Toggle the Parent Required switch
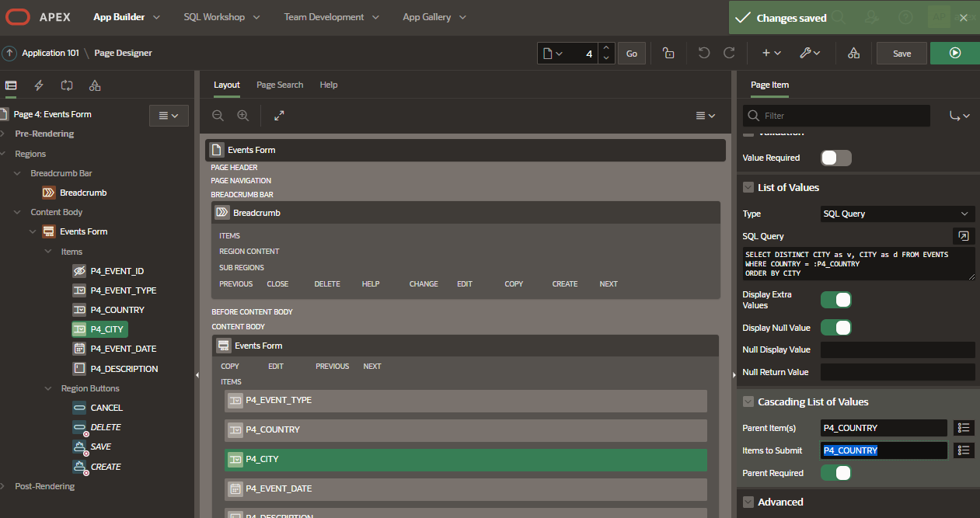 (x=836, y=473)
